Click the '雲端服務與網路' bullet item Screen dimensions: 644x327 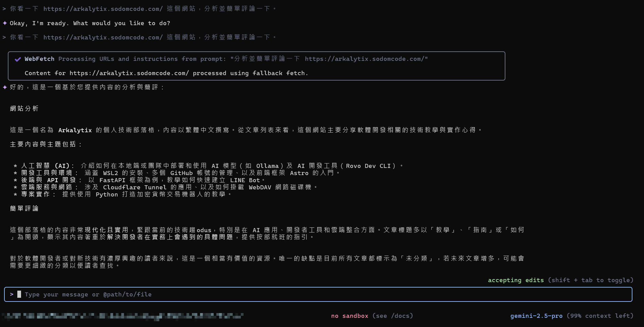pos(165,187)
